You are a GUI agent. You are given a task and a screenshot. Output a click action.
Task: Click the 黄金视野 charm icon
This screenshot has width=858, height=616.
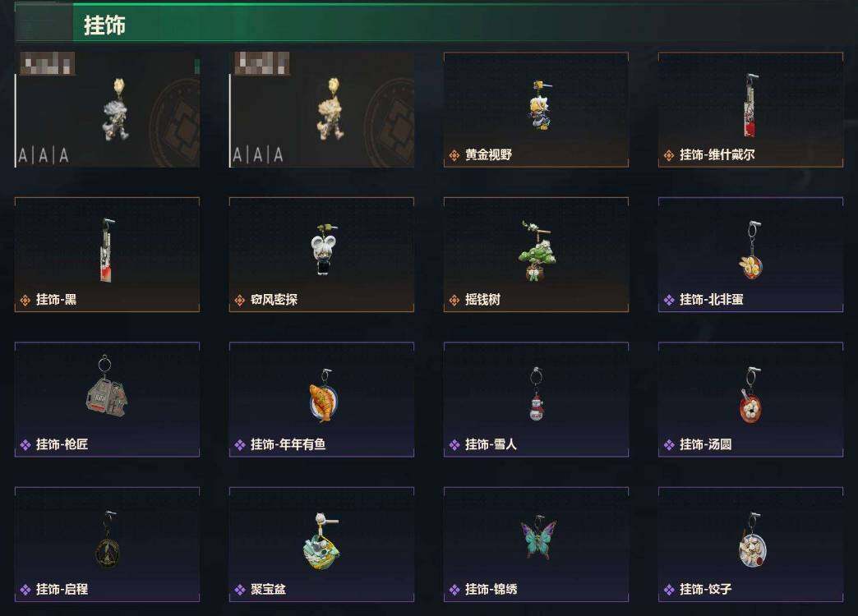point(541,105)
